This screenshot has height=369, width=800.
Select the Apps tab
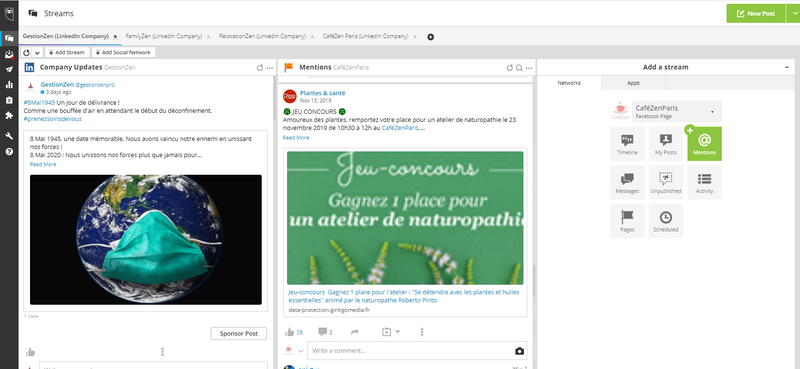pyautogui.click(x=633, y=83)
